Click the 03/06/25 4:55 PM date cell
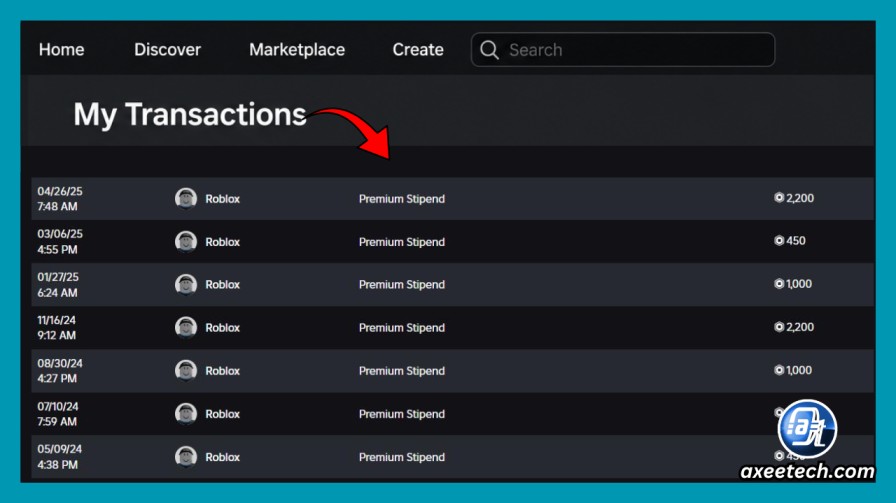 tap(60, 242)
